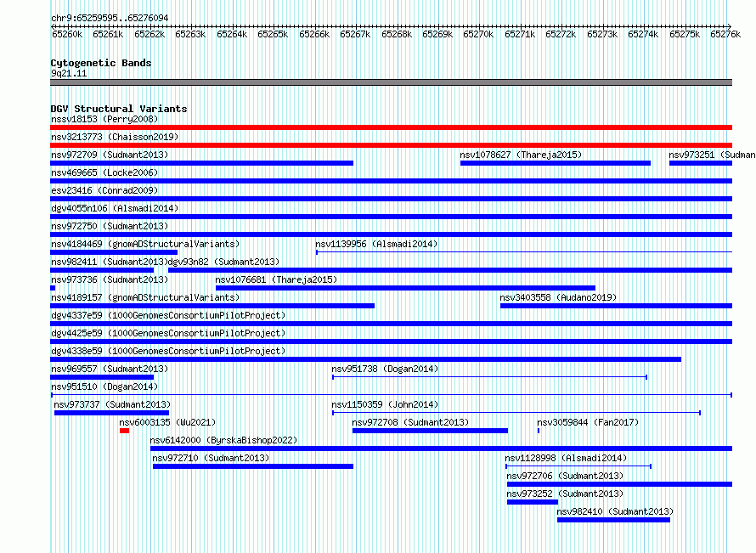Click the 65260k ruler tick label

point(67,34)
